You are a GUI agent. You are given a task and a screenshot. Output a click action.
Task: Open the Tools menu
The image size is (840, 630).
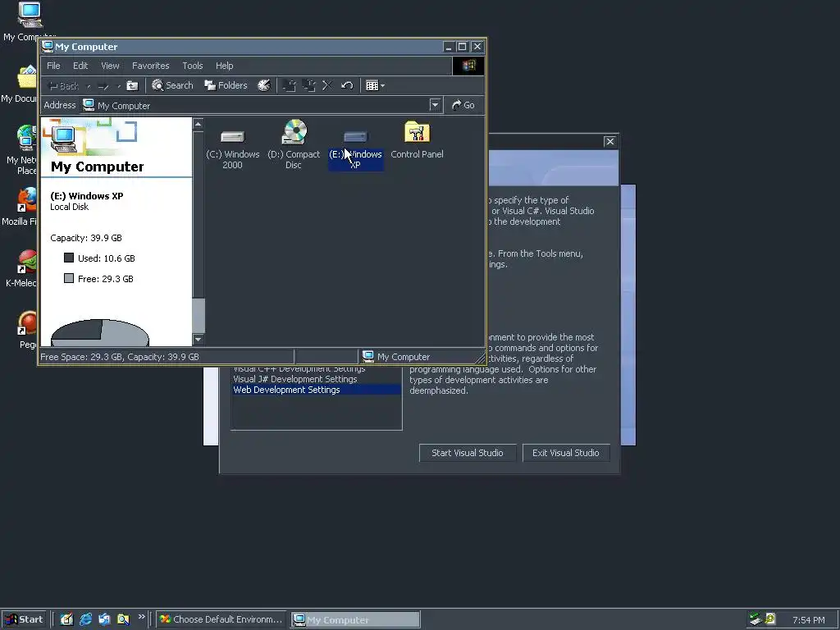coord(192,66)
